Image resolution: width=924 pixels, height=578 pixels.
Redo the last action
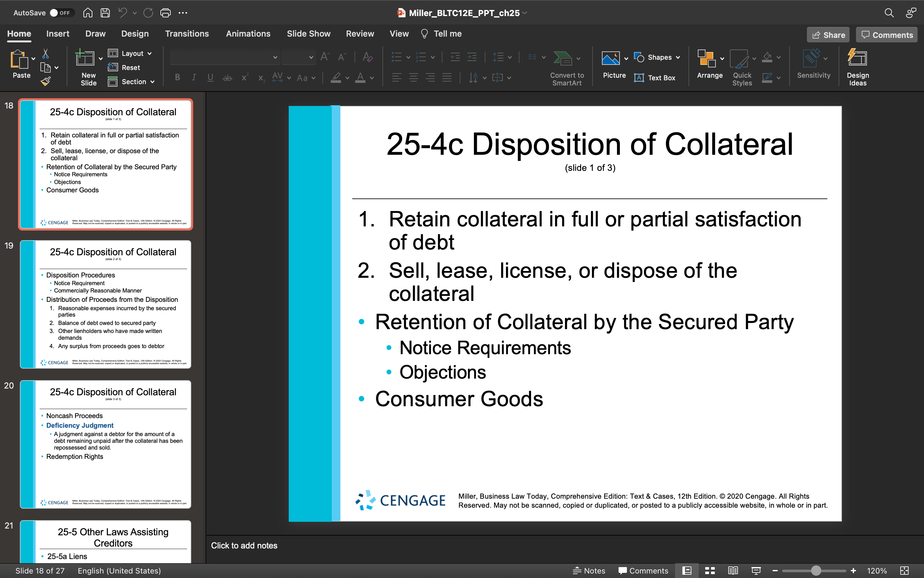click(x=148, y=13)
